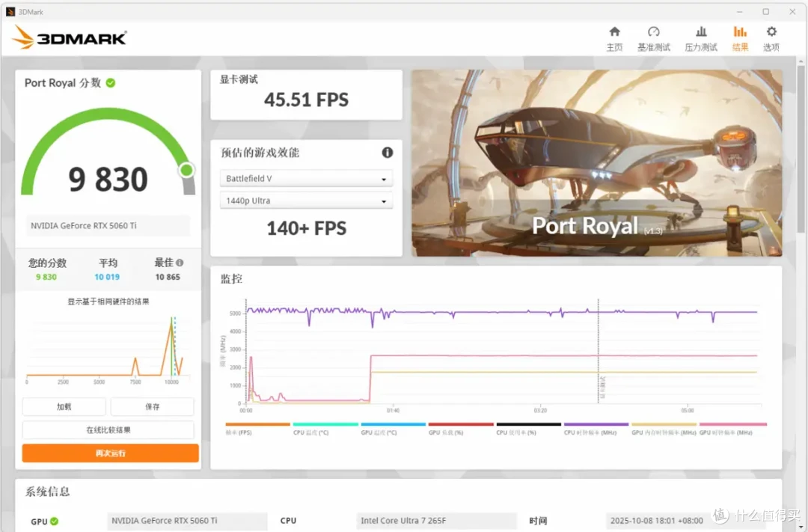Click the 140+ FPS estimated value
The height and width of the screenshot is (532, 808).
pyautogui.click(x=306, y=228)
